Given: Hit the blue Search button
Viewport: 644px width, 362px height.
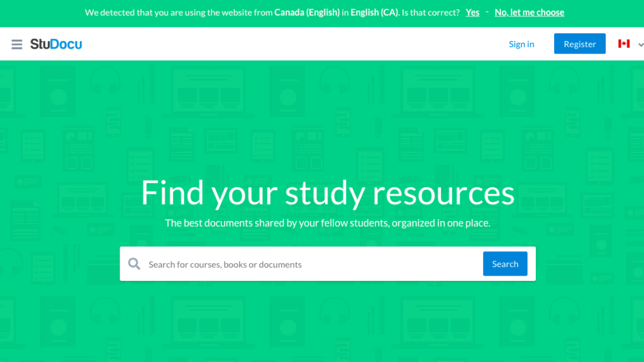Looking at the screenshot, I should tap(504, 264).
